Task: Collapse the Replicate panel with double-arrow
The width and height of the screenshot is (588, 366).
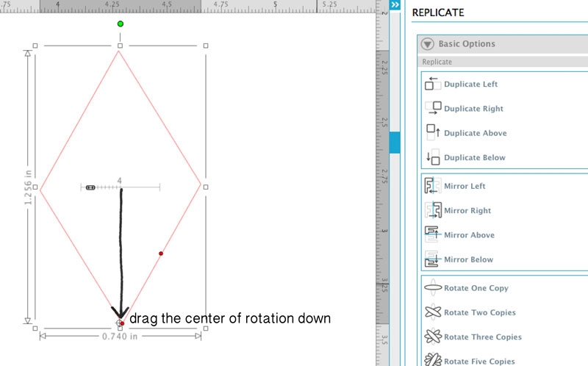Action: (x=395, y=4)
